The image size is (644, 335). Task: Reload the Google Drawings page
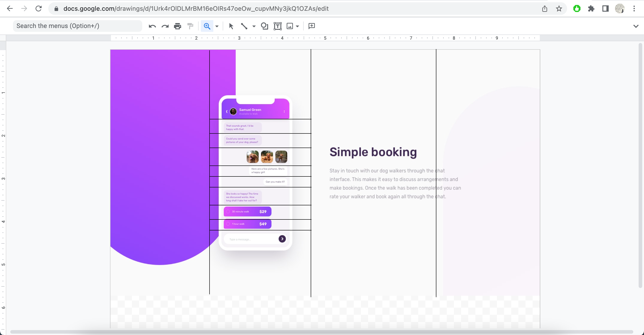tap(38, 9)
